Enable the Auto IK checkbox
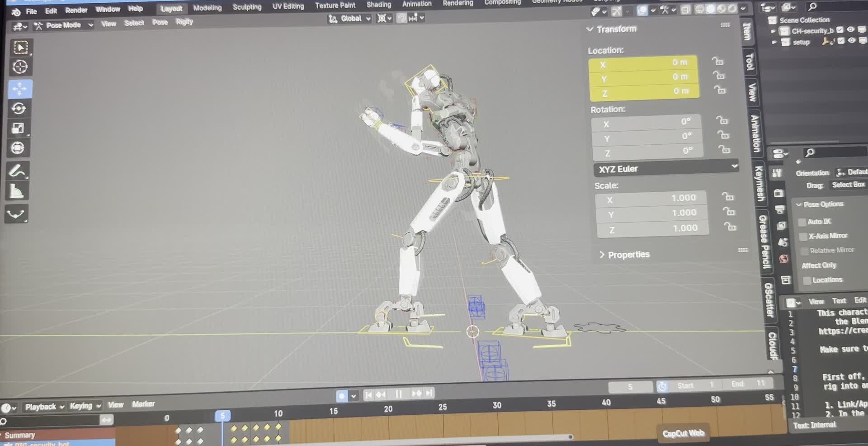Viewport: 868px width, 446px height. (x=803, y=222)
